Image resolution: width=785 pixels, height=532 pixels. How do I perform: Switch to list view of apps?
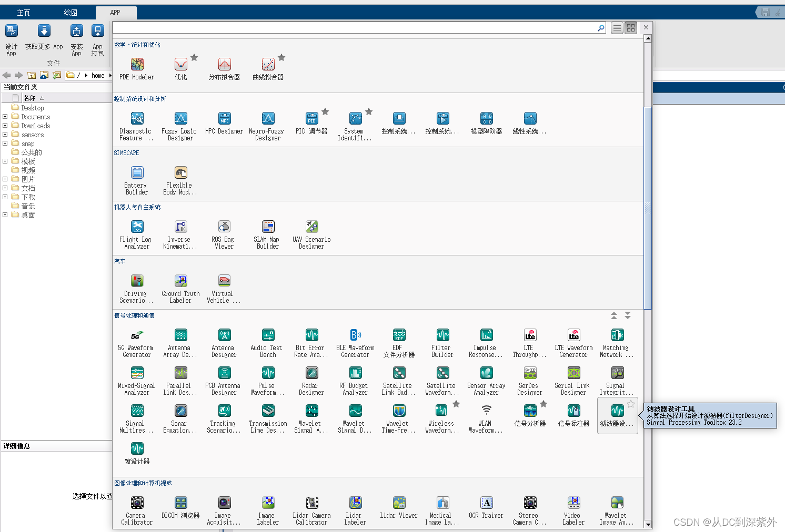coord(617,28)
